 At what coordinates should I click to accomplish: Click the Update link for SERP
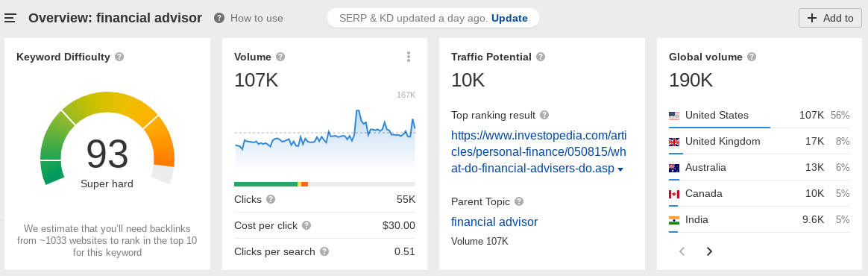(509, 19)
